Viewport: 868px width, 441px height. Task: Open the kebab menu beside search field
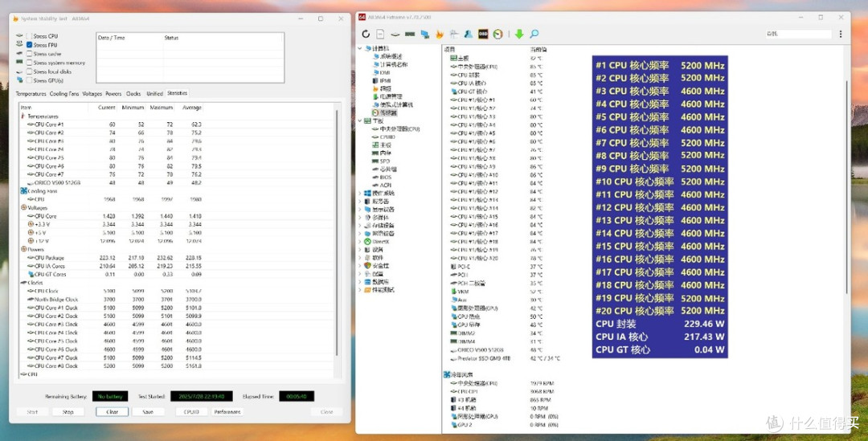coord(841,35)
